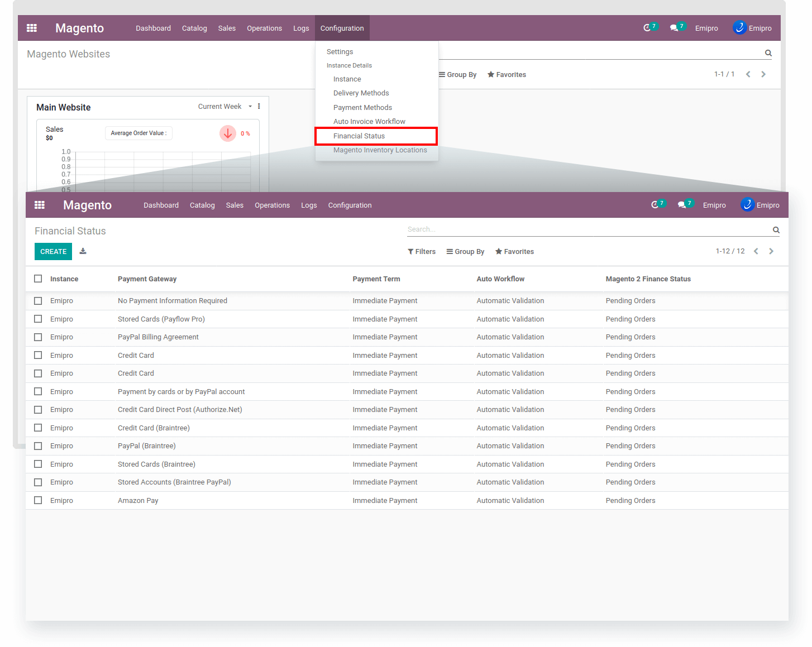Open activities clock in Financial Status window
This screenshot has width=812, height=647.
click(655, 205)
